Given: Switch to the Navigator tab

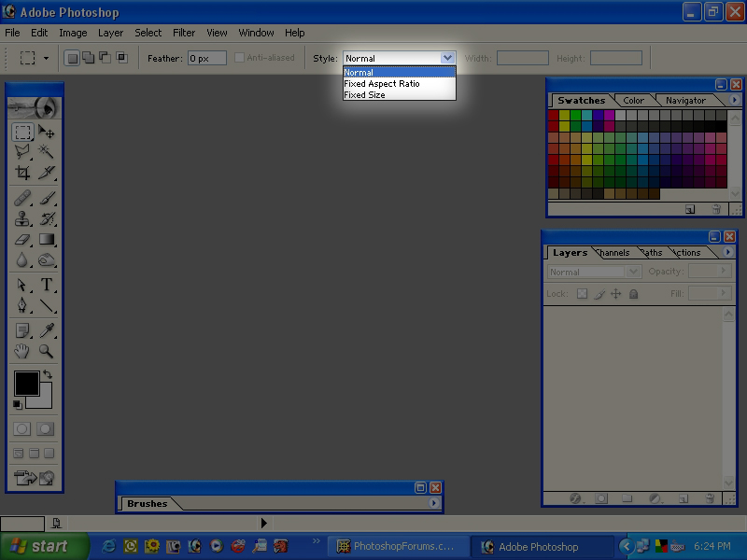Looking at the screenshot, I should [685, 101].
